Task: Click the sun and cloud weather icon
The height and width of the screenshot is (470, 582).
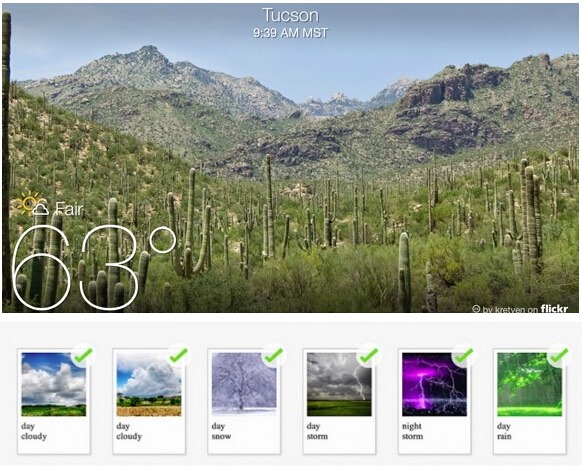Action: click(x=31, y=204)
